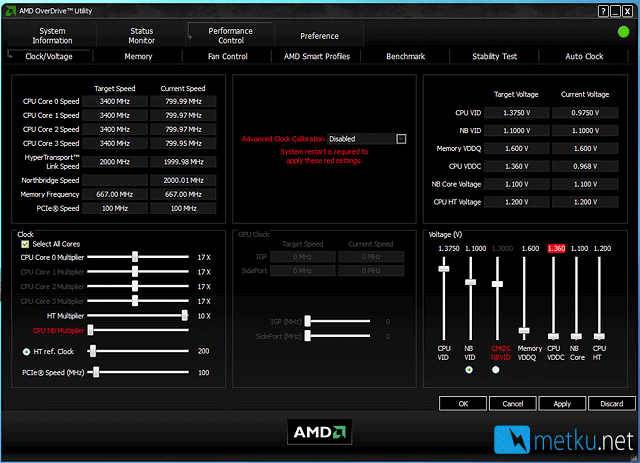This screenshot has width=640, height=463.
Task: Click the highlighted 1.360 voltage value
Action: point(556,248)
